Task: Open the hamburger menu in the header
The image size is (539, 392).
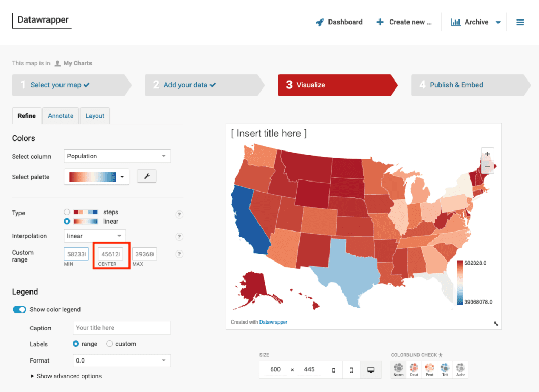Action: click(520, 22)
